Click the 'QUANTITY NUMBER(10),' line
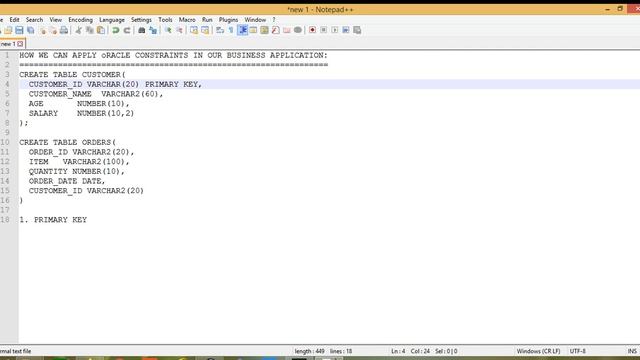 (76, 171)
